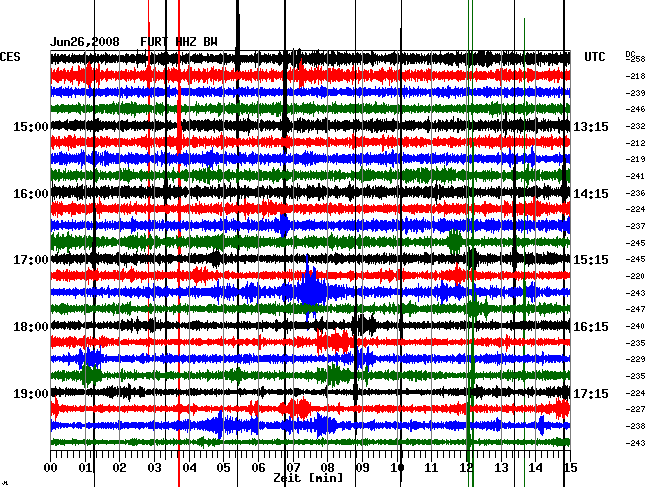Select the DC offset value -220
This screenshot has height=494, width=650.
coord(635,276)
